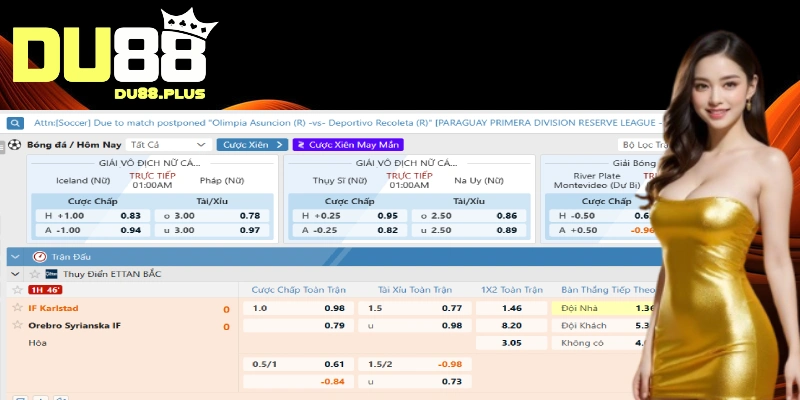
Task: Select the 1.46 odds under 1X2 Toàn Trận
Action: coord(510,308)
